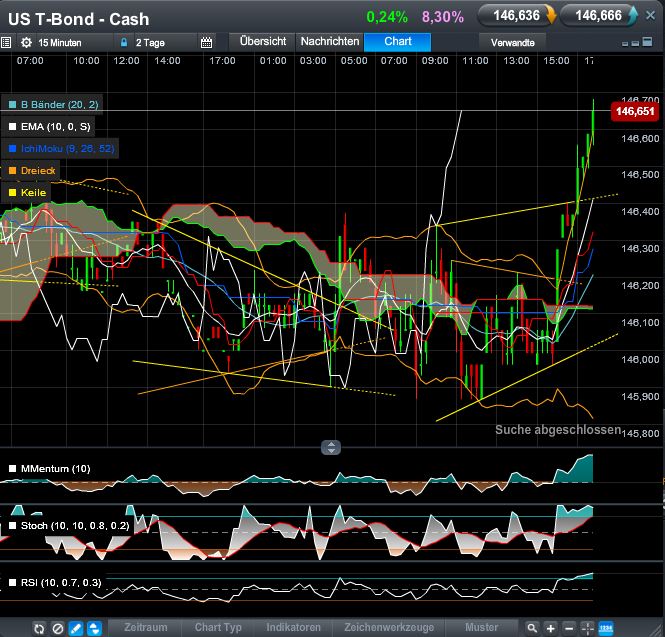665x637 pixels.
Task: Click the 17:00 time axis label
Action: pyautogui.click(x=222, y=61)
